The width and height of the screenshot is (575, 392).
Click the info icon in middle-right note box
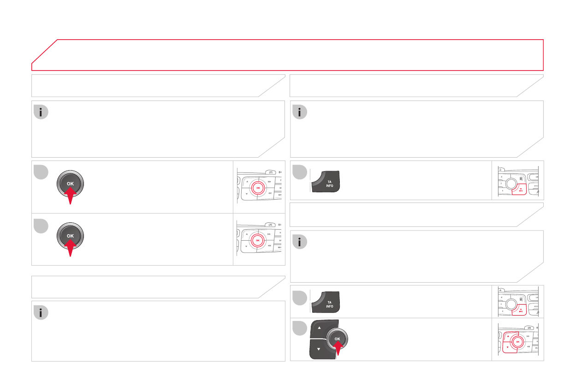click(300, 242)
